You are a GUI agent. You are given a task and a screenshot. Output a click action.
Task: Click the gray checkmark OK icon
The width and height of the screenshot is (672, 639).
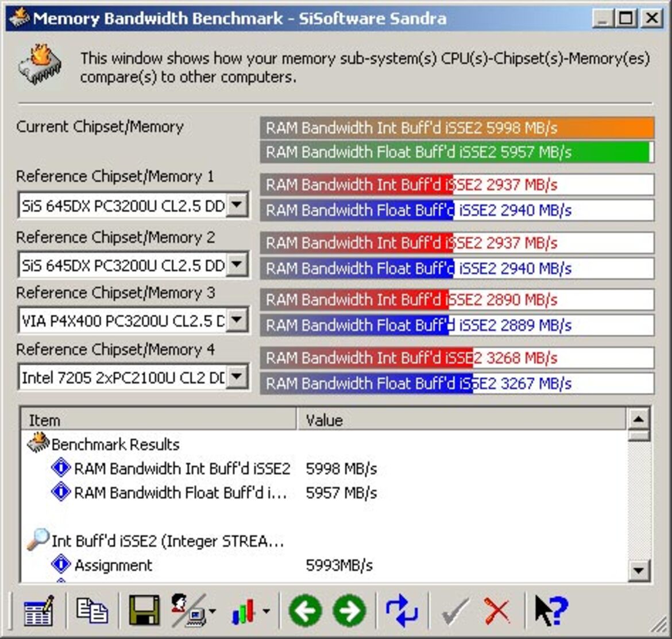click(x=454, y=611)
